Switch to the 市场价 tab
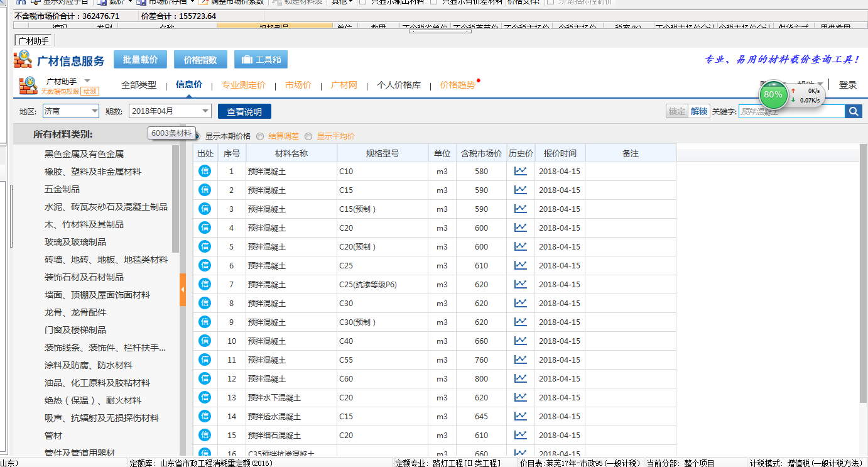Image resolution: width=868 pixels, height=467 pixels. (x=298, y=85)
